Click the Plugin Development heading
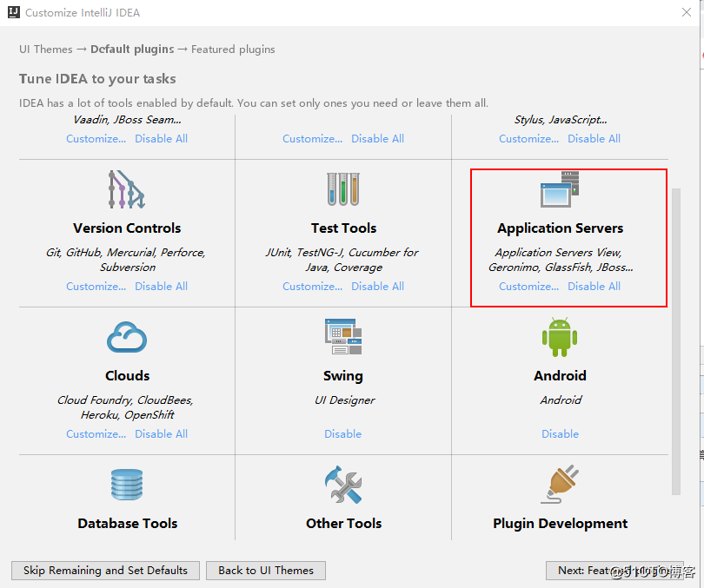The width and height of the screenshot is (704, 588). [560, 523]
